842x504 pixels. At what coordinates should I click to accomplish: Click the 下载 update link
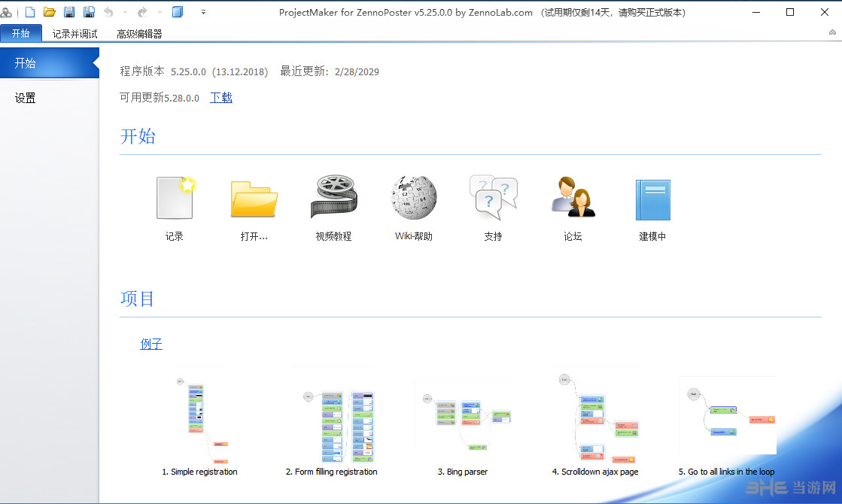[220, 97]
